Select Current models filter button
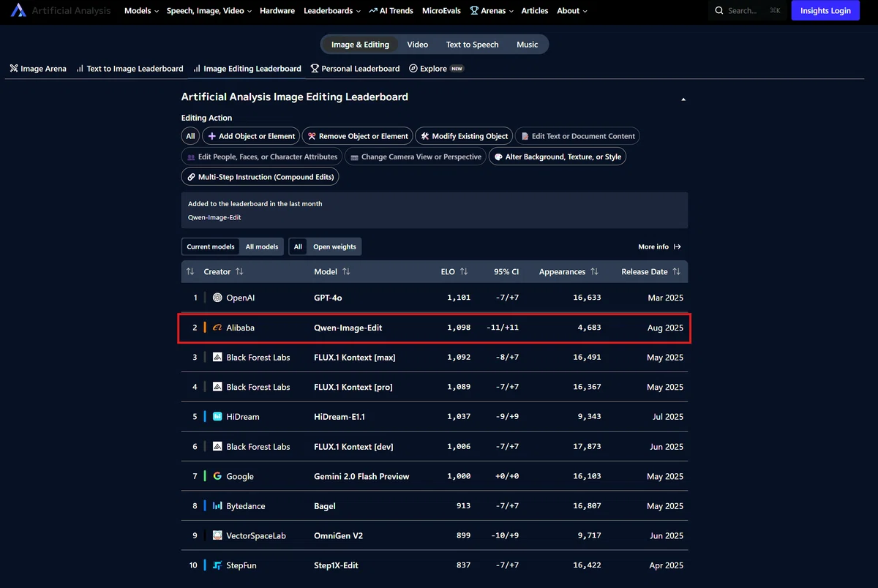 (x=211, y=247)
